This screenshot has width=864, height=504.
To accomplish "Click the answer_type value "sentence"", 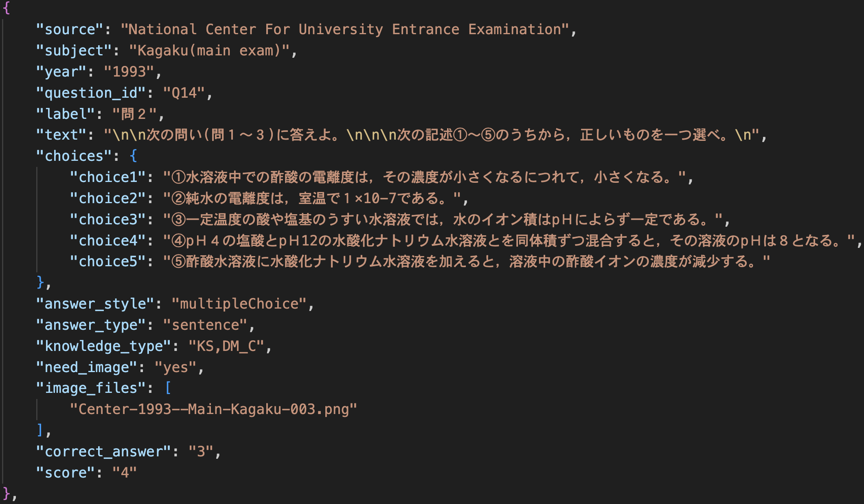I will [205, 325].
